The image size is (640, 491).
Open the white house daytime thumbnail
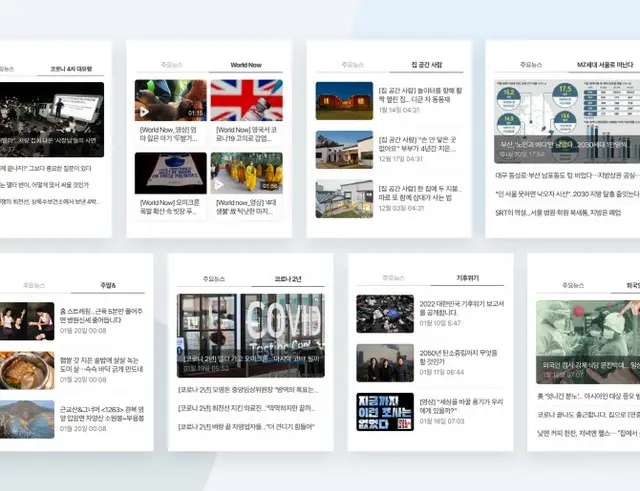(x=344, y=150)
